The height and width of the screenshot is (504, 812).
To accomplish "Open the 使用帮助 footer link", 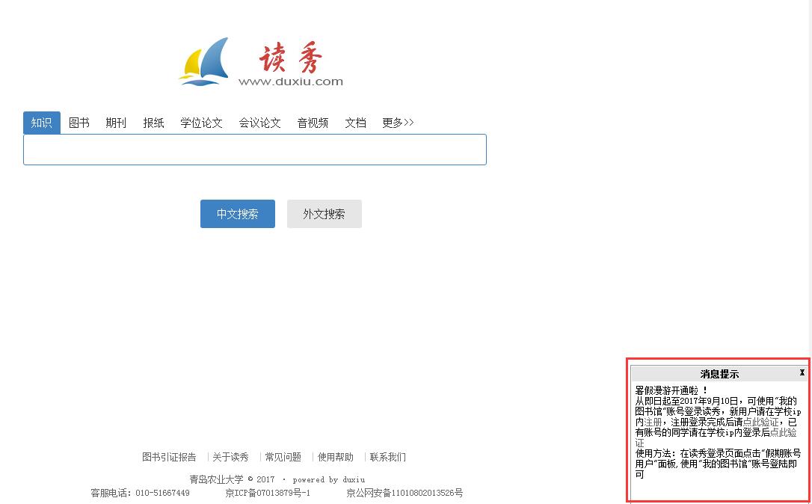I will 336,457.
